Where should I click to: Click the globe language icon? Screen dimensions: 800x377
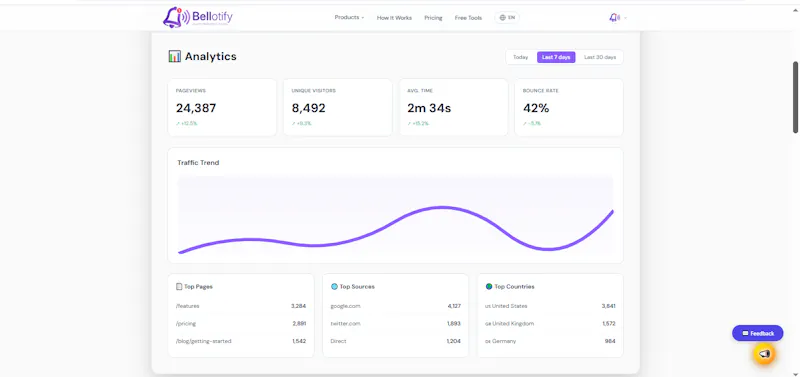click(x=503, y=17)
